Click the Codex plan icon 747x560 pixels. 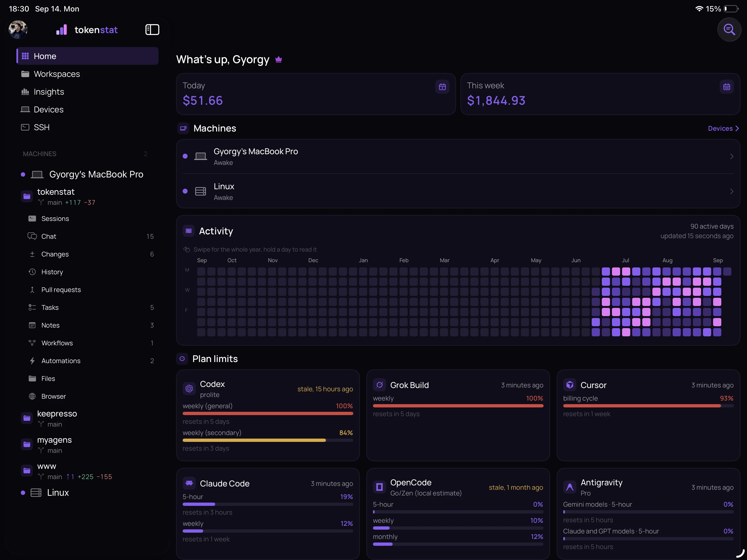pyautogui.click(x=189, y=389)
